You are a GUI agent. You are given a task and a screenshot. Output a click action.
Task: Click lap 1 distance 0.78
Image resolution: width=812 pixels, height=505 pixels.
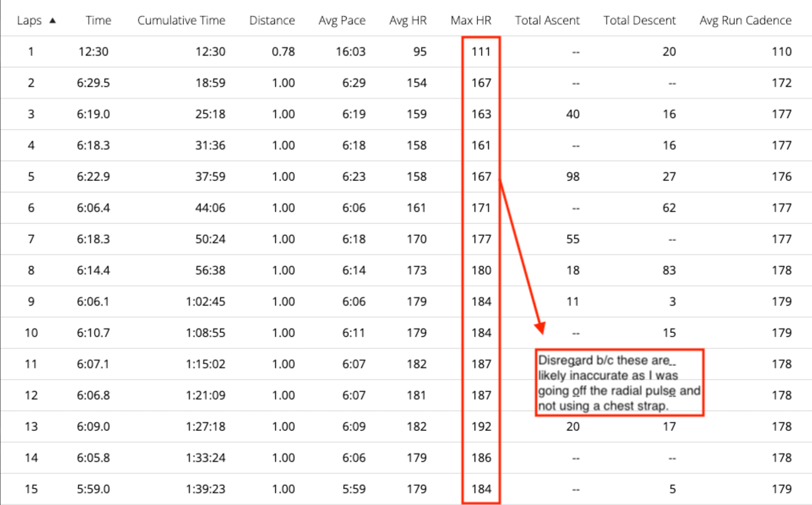(x=283, y=52)
